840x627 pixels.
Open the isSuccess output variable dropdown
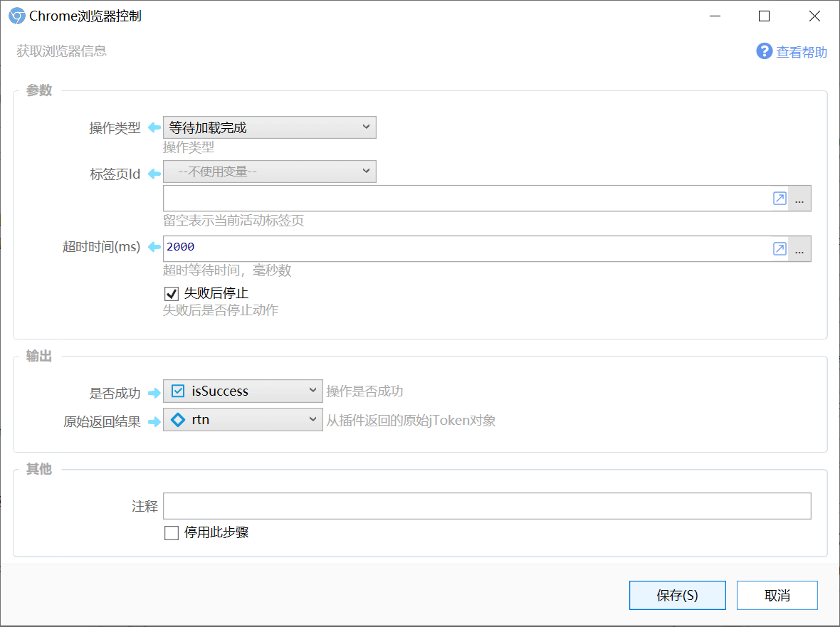243,391
